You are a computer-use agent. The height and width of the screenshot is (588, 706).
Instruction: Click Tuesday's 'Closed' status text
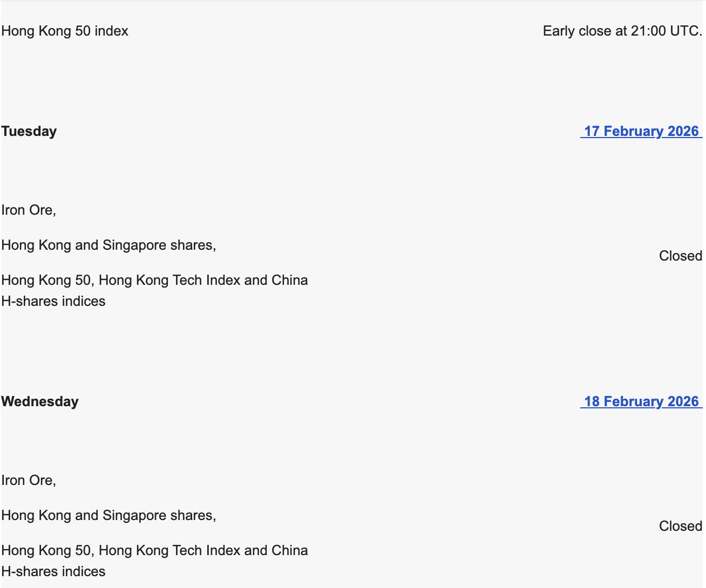tap(680, 256)
